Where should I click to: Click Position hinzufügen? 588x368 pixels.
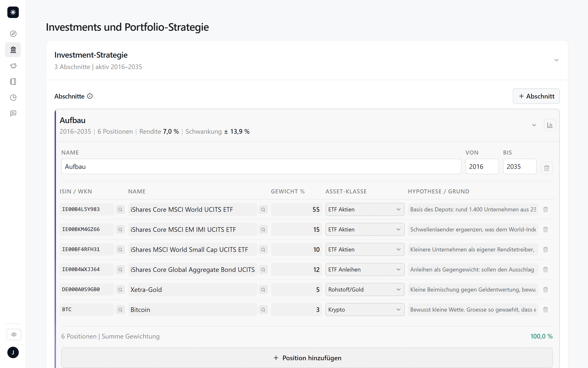[x=307, y=358]
